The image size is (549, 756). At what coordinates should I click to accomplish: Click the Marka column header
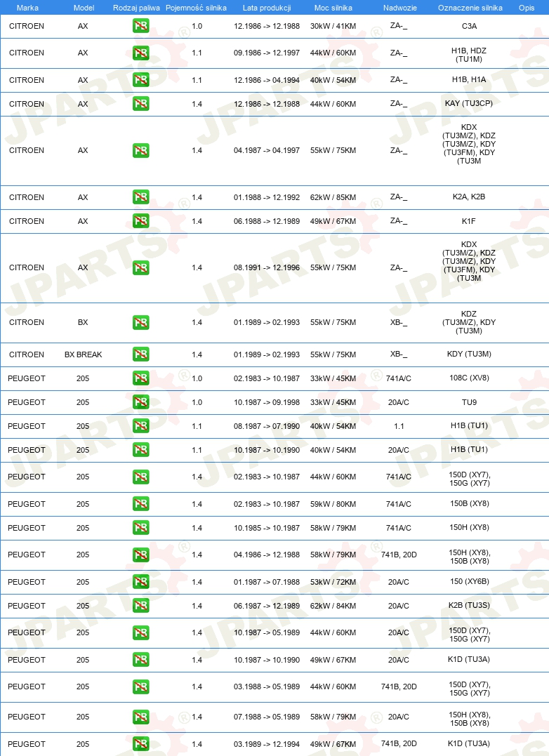pyautogui.click(x=27, y=8)
